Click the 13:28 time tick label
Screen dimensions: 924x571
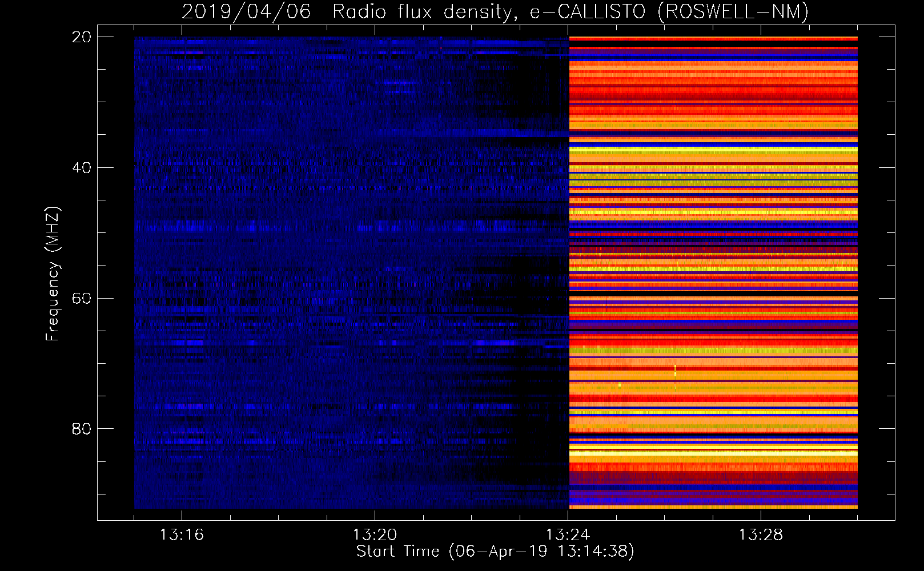[x=761, y=535]
